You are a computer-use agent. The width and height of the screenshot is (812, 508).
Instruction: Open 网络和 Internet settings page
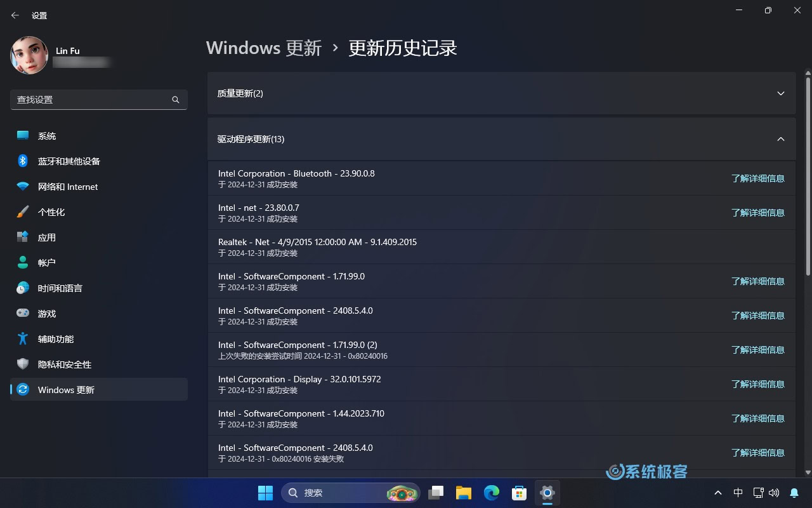[x=99, y=187]
